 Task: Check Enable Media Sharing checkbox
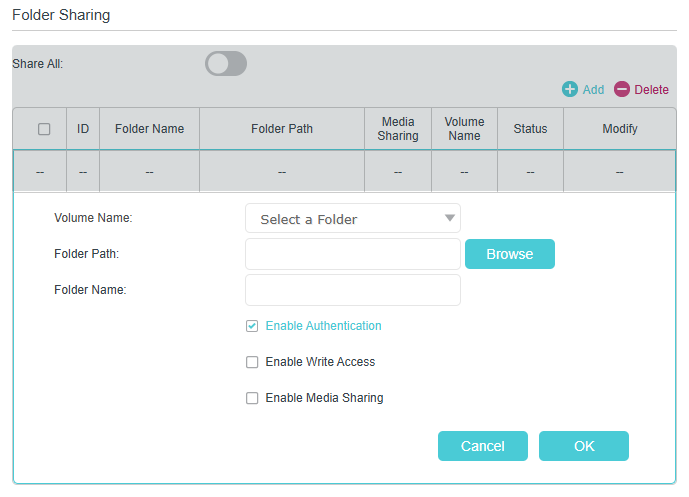pos(252,398)
